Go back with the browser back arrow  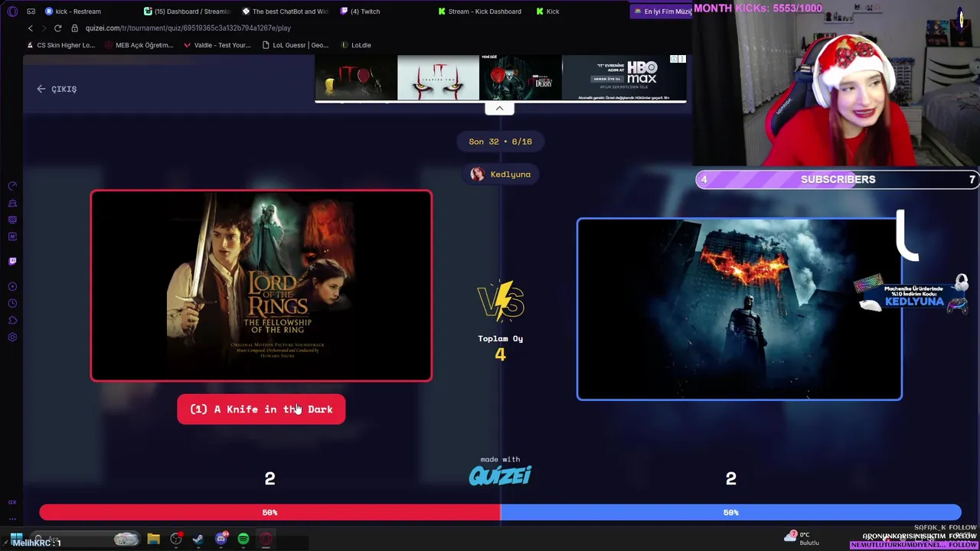[x=30, y=28]
